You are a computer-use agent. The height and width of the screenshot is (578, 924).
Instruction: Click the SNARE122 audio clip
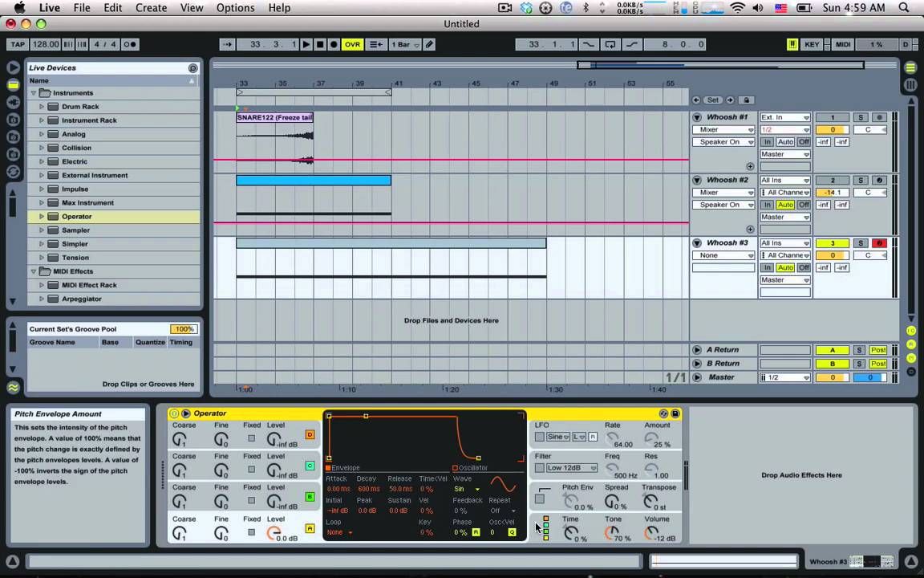pyautogui.click(x=274, y=117)
